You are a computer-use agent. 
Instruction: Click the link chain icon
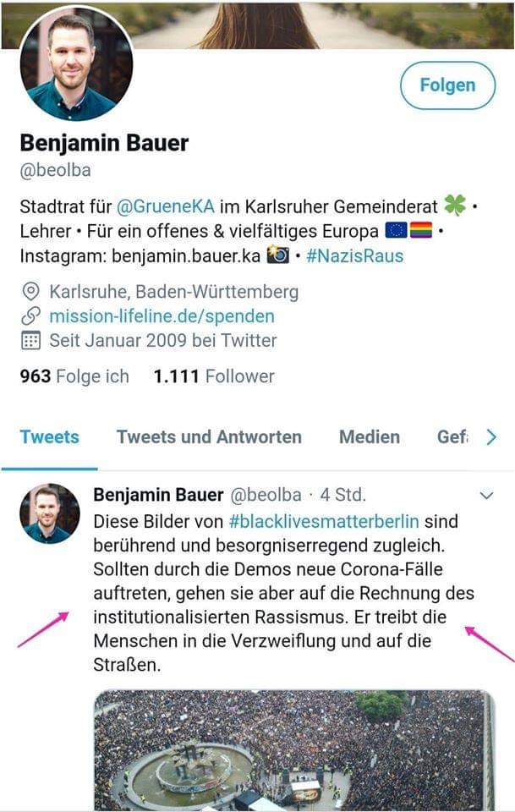pos(30,317)
